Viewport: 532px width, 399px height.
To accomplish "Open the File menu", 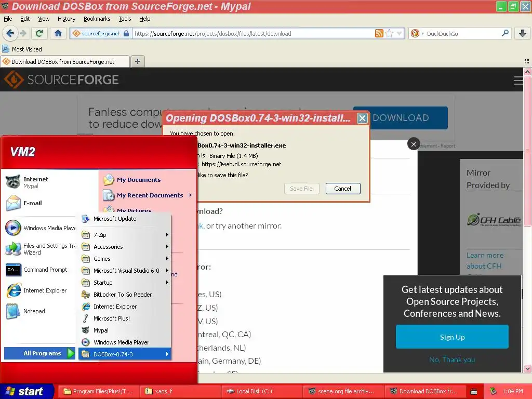I will click(x=8, y=19).
